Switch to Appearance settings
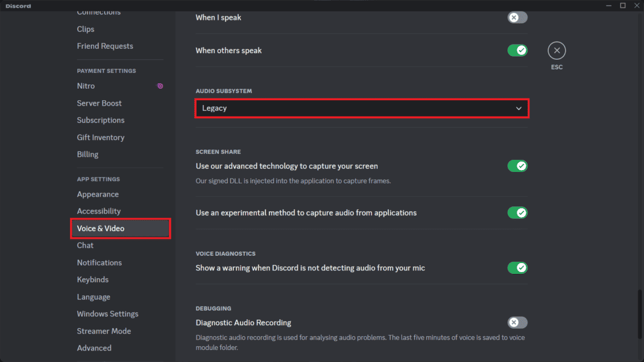Image resolution: width=644 pixels, height=362 pixels. pos(98,194)
